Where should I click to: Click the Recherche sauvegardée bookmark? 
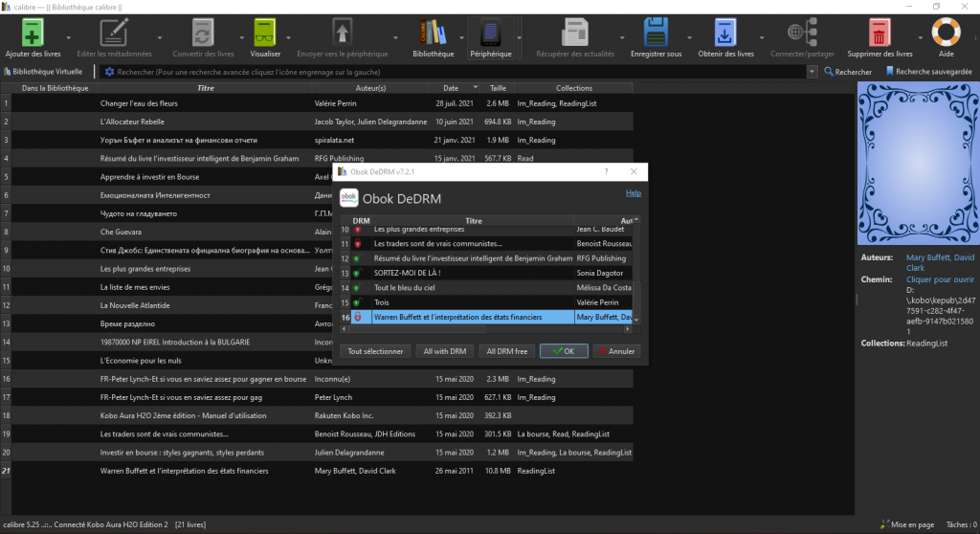point(889,72)
